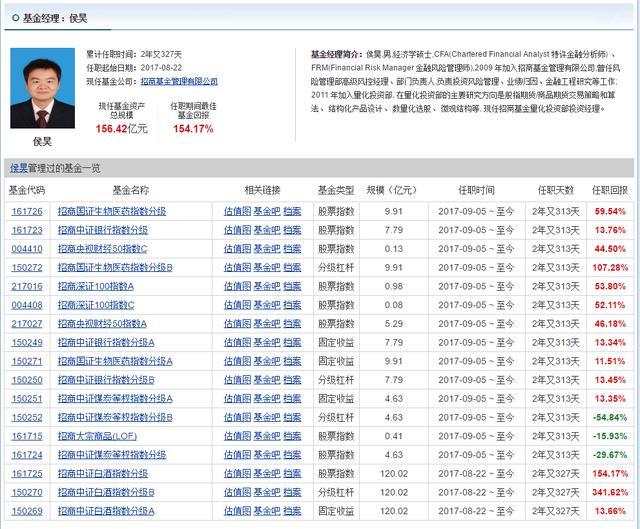Screen dimensions: 640x529
Task: Open fund code 217027
Action: click(27, 324)
